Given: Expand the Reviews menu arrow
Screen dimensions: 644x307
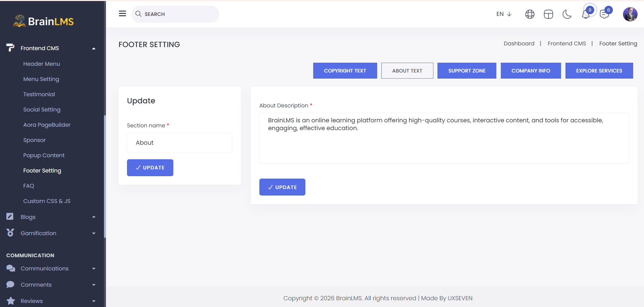Looking at the screenshot, I should coord(94,301).
